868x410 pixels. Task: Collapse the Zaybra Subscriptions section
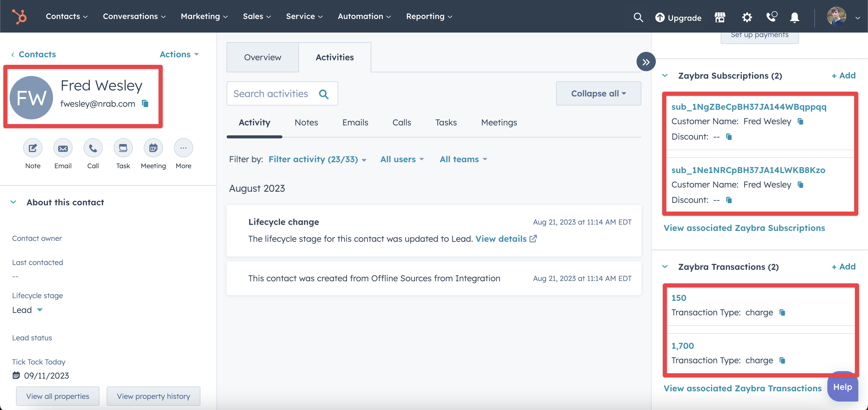[x=665, y=76]
